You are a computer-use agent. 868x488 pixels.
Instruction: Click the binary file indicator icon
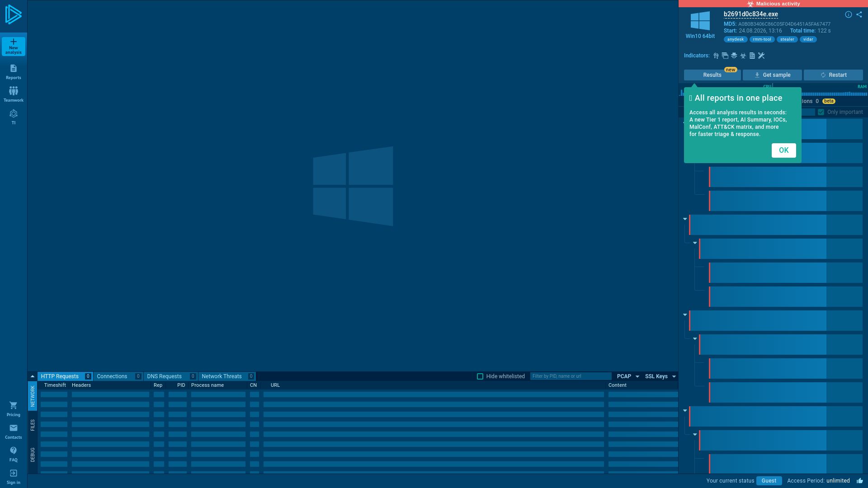pos(752,56)
